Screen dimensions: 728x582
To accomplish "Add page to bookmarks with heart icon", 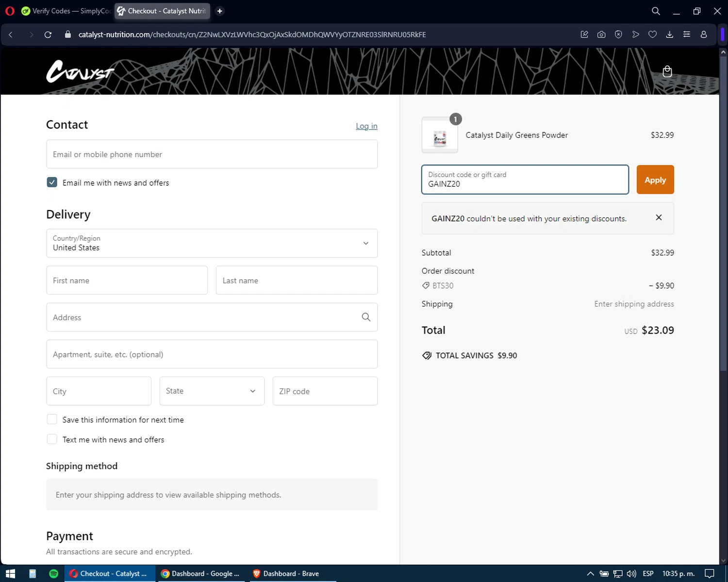I will pyautogui.click(x=652, y=34).
